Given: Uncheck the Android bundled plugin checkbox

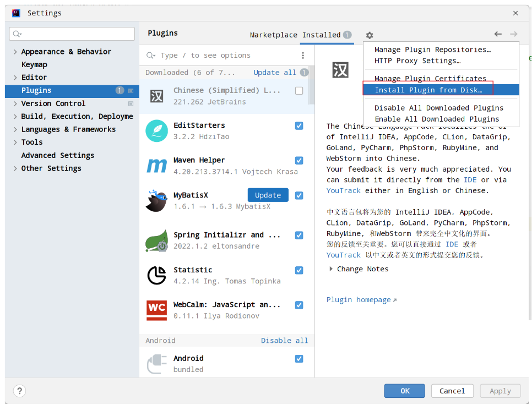Looking at the screenshot, I should [x=299, y=359].
